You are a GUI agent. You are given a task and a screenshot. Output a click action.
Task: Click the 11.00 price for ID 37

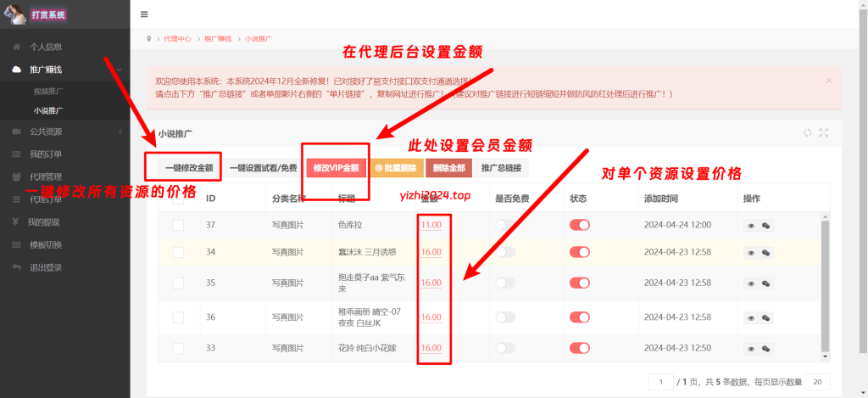click(x=431, y=225)
